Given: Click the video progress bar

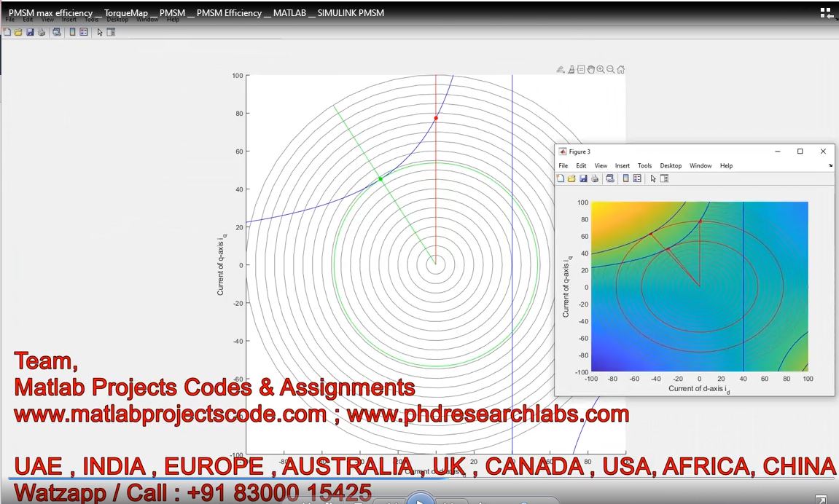Looking at the screenshot, I should point(419,479).
